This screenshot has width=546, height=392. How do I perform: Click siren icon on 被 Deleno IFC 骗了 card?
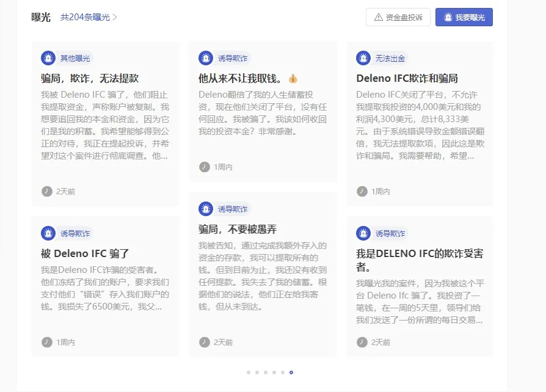tap(48, 233)
